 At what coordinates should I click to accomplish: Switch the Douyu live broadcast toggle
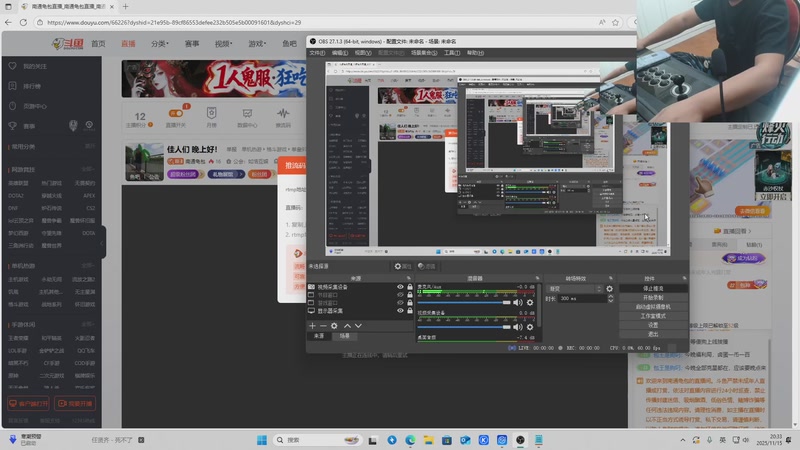(x=176, y=113)
